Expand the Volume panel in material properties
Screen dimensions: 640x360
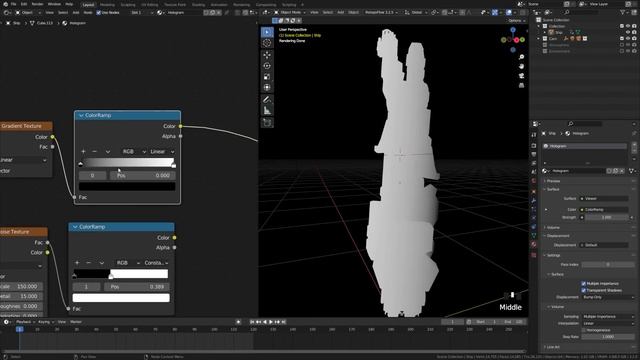coord(553,227)
